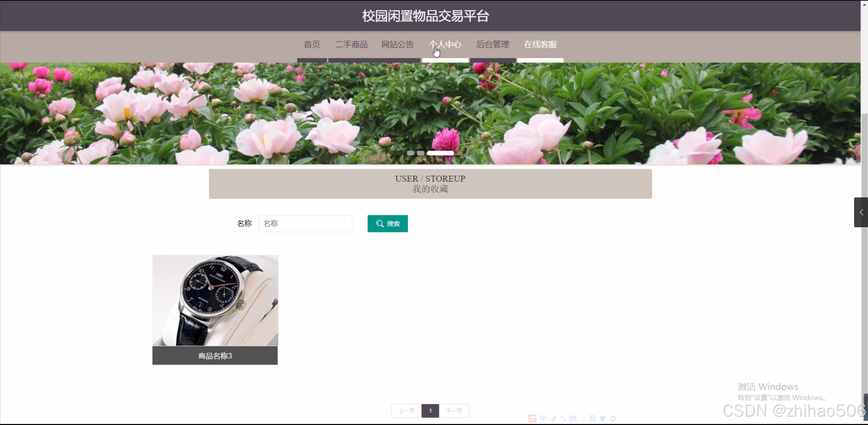Switch the 简 simplified character icon
Image resolution: width=868 pixels, height=425 pixels.
tap(593, 418)
